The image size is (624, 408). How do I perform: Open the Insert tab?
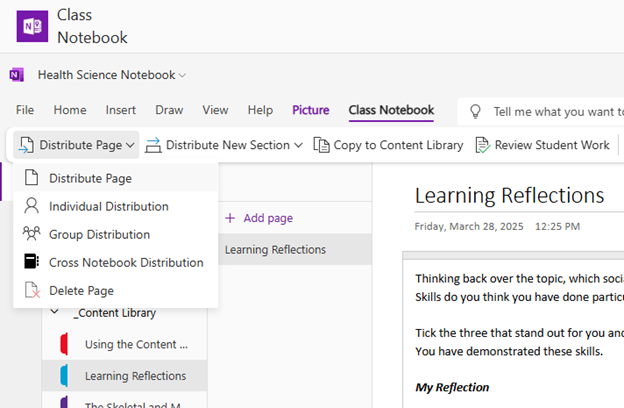(x=121, y=110)
